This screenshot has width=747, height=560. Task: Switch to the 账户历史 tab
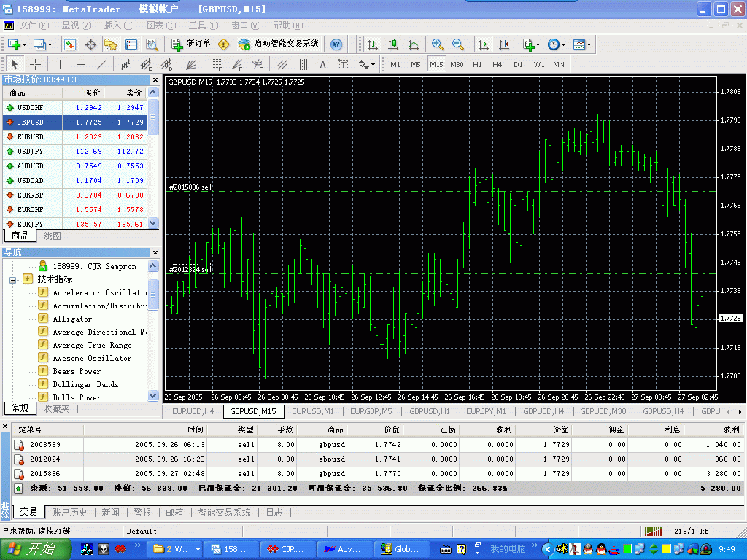click(x=69, y=513)
